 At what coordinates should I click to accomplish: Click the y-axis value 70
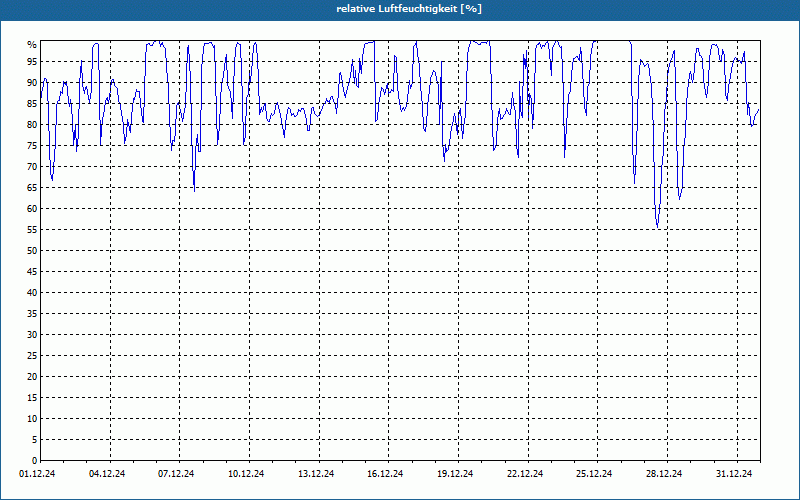[x=32, y=167]
